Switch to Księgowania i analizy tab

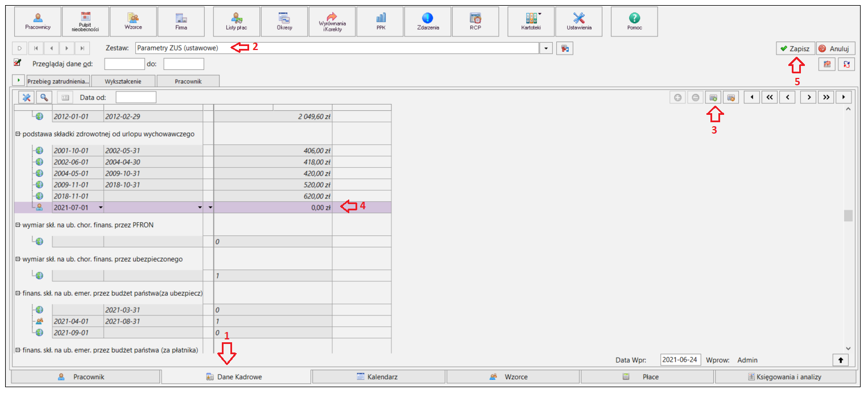point(786,376)
